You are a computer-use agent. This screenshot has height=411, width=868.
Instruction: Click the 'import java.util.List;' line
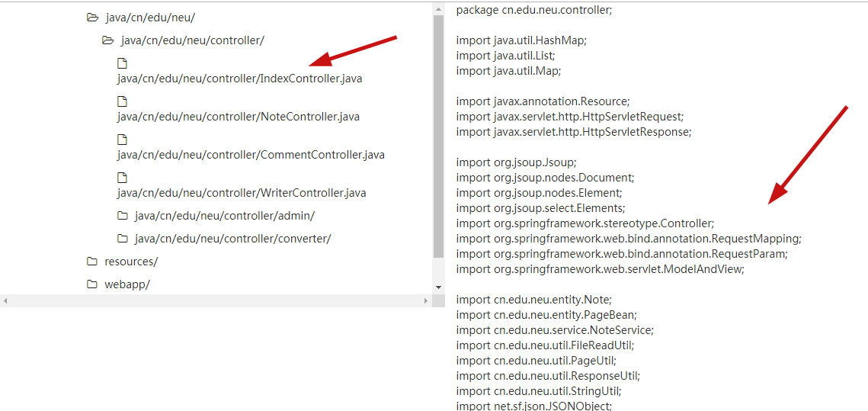pos(506,56)
